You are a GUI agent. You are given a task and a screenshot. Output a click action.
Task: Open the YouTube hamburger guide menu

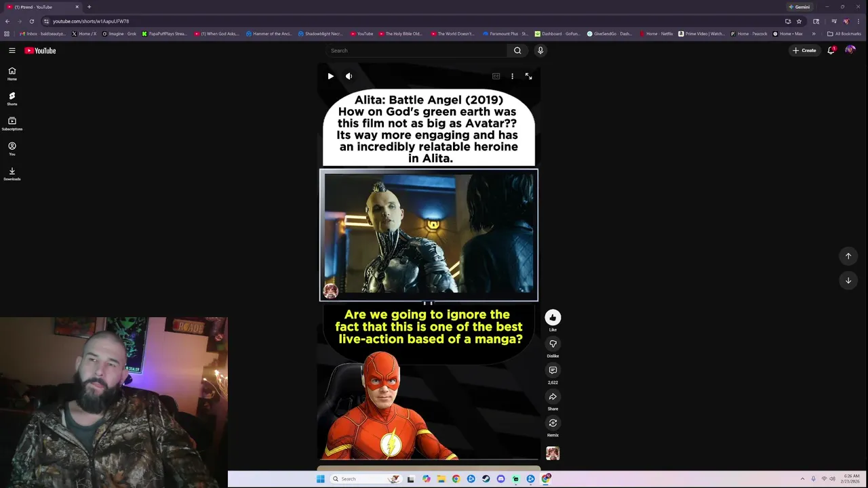(x=12, y=50)
